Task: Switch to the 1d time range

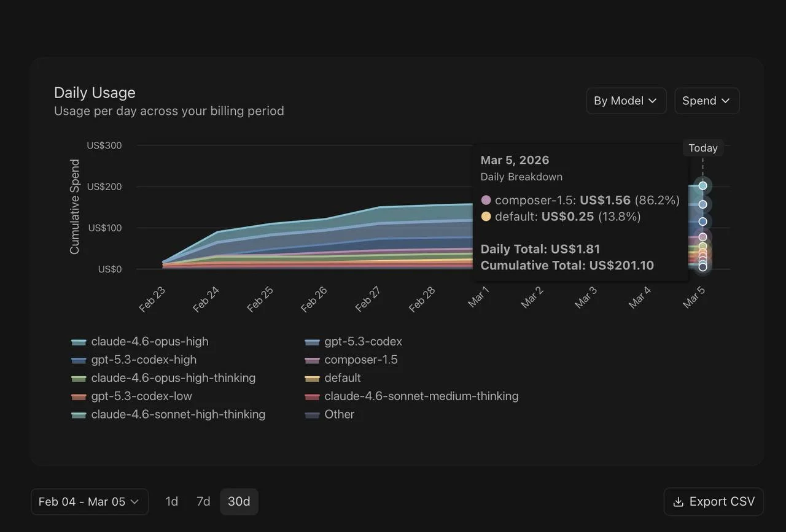Action: (172, 502)
